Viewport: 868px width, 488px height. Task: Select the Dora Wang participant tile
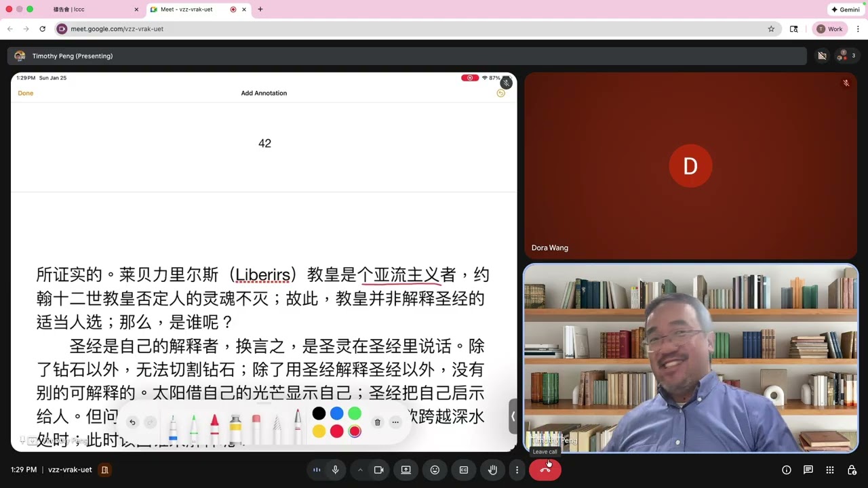coord(690,165)
